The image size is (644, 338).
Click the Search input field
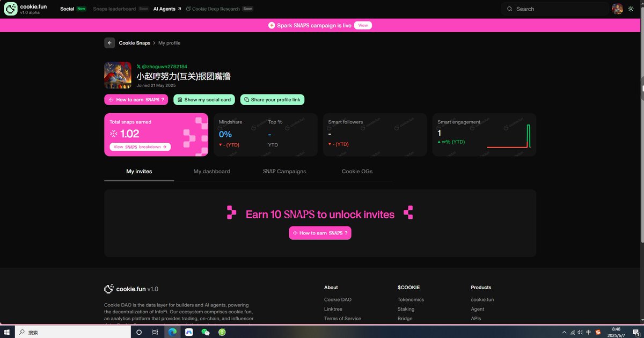pyautogui.click(x=555, y=9)
